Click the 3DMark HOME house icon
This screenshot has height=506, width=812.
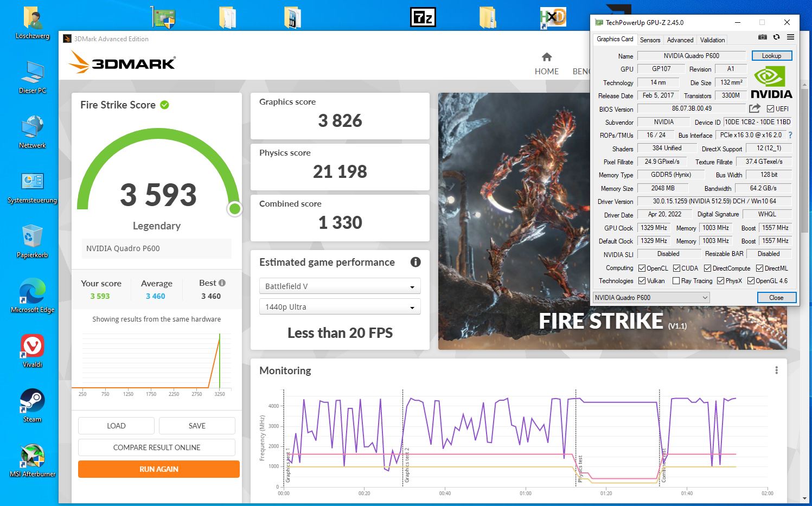(547, 57)
